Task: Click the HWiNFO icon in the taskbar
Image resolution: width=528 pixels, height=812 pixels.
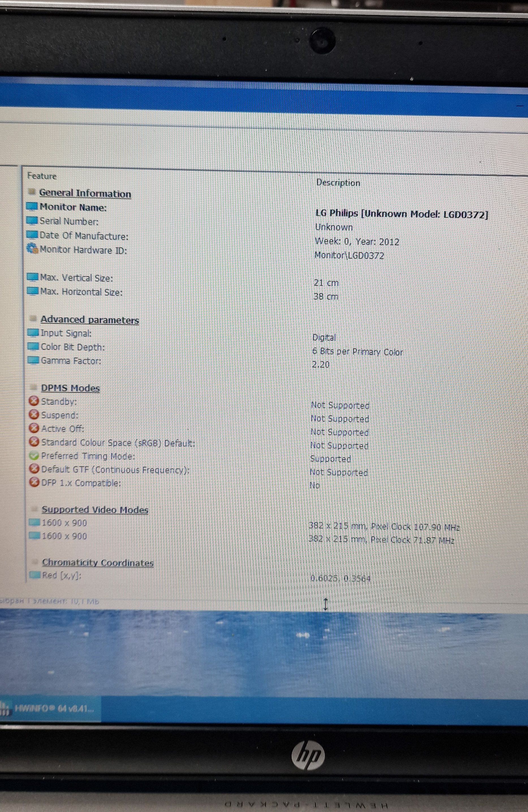Action: click(5, 708)
